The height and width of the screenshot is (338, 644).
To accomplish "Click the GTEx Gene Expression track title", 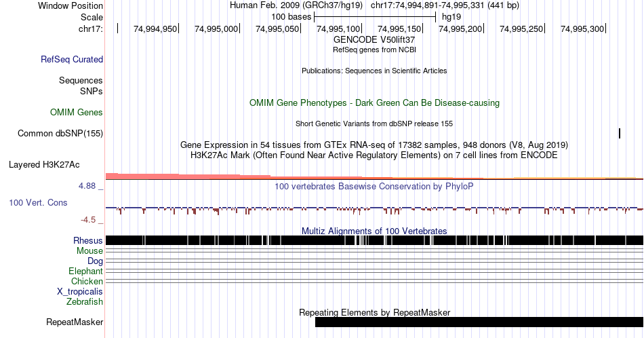I will point(374,145).
